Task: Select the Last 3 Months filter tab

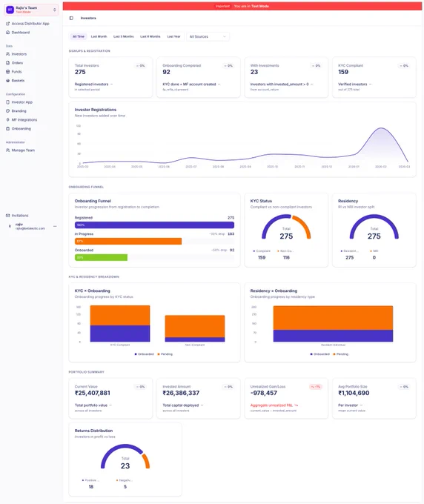Action: [124, 36]
